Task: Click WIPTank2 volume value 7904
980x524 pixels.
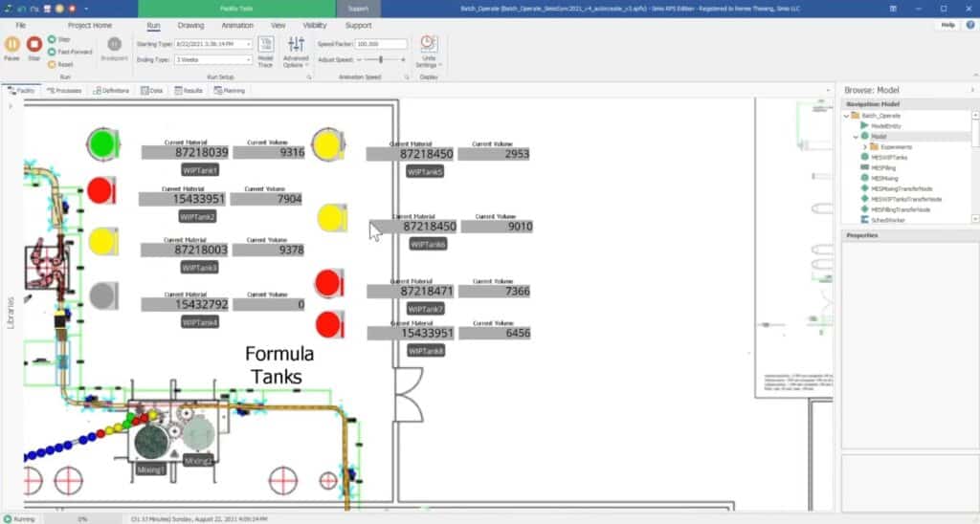Action: pos(267,199)
